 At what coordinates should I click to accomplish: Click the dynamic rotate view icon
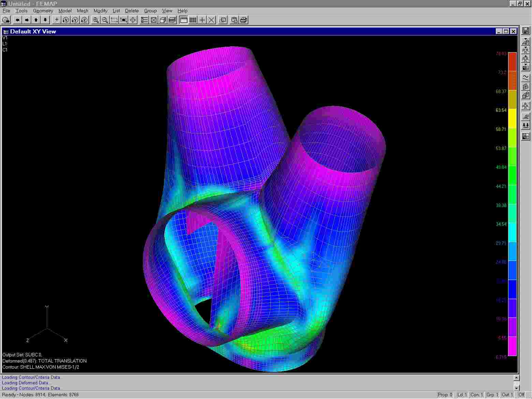pos(6,20)
